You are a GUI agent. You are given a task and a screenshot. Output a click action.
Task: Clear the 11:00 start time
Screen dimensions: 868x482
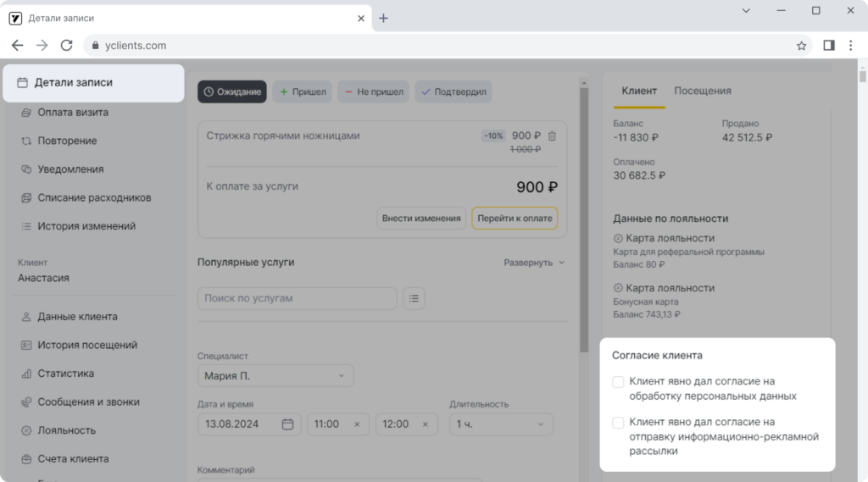click(357, 424)
